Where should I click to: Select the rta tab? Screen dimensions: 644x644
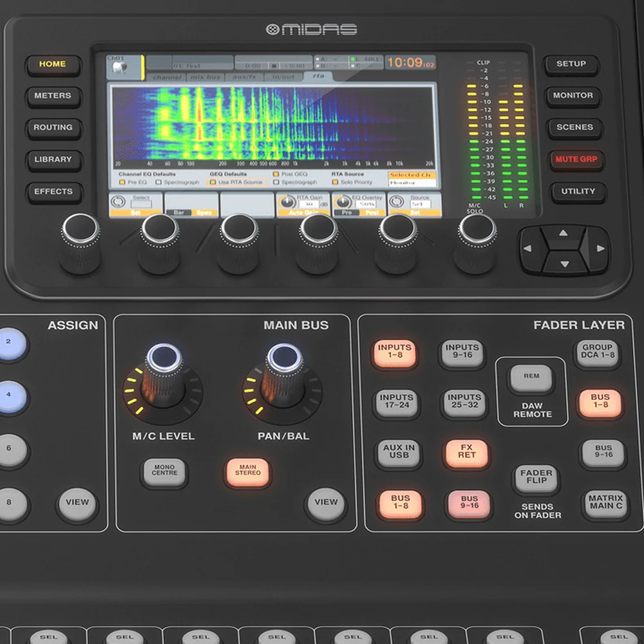[318, 77]
